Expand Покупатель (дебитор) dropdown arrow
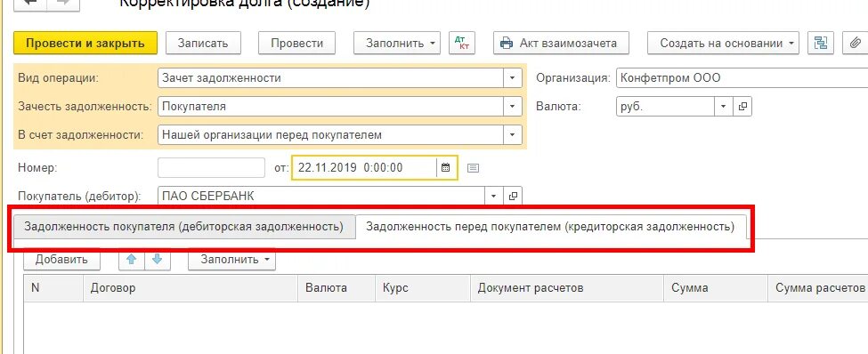This screenshot has height=354, width=868. coord(494,196)
